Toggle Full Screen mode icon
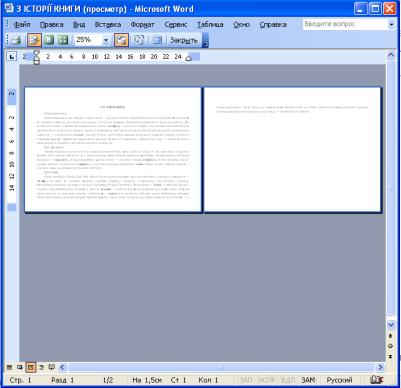The height and width of the screenshot is (388, 401). pyautogui.click(x=157, y=40)
